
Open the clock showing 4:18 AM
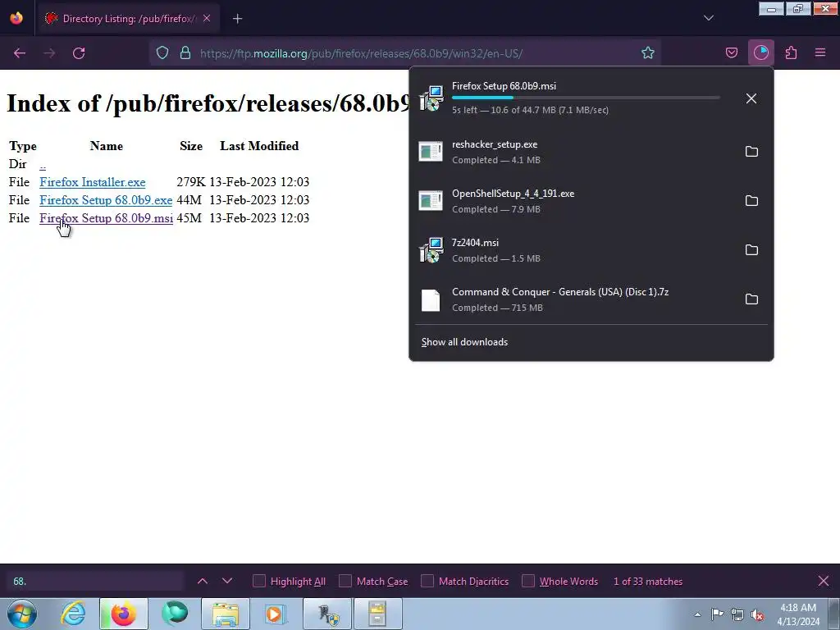click(x=798, y=614)
